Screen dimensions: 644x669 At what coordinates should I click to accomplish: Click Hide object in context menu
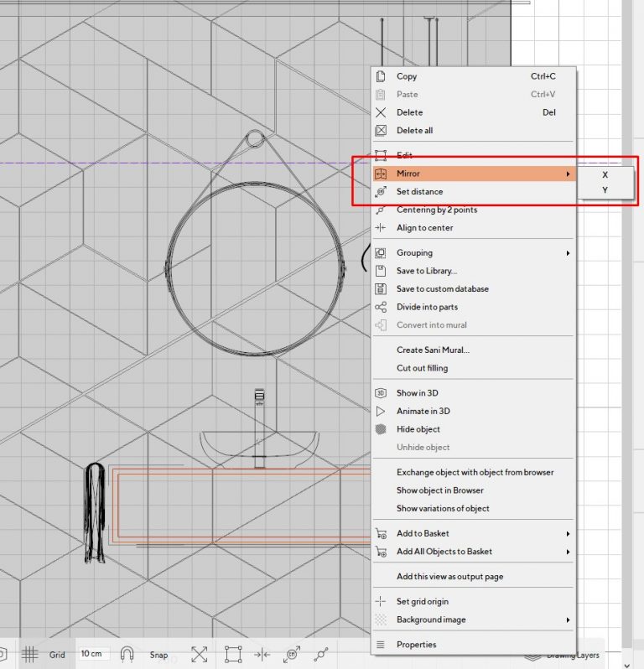click(x=418, y=429)
